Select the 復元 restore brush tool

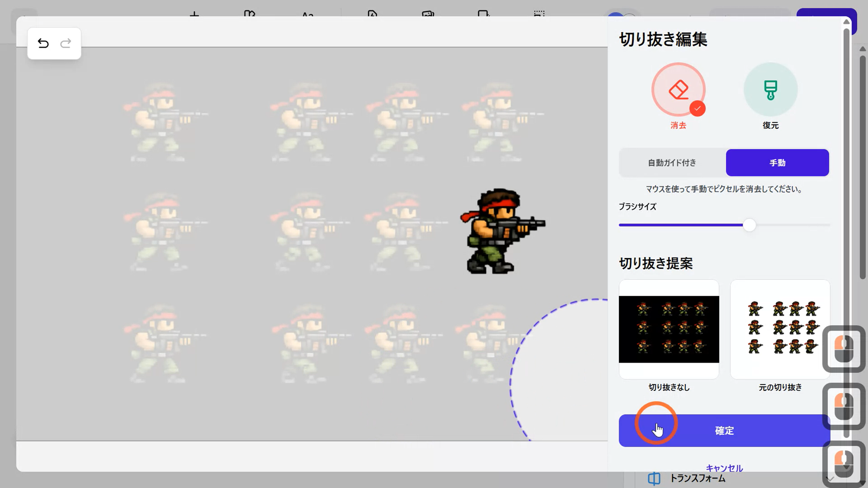point(770,90)
